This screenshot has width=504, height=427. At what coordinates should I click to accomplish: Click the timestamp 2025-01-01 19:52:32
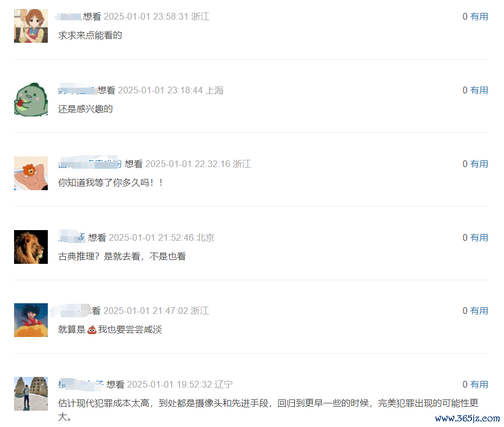(x=169, y=385)
